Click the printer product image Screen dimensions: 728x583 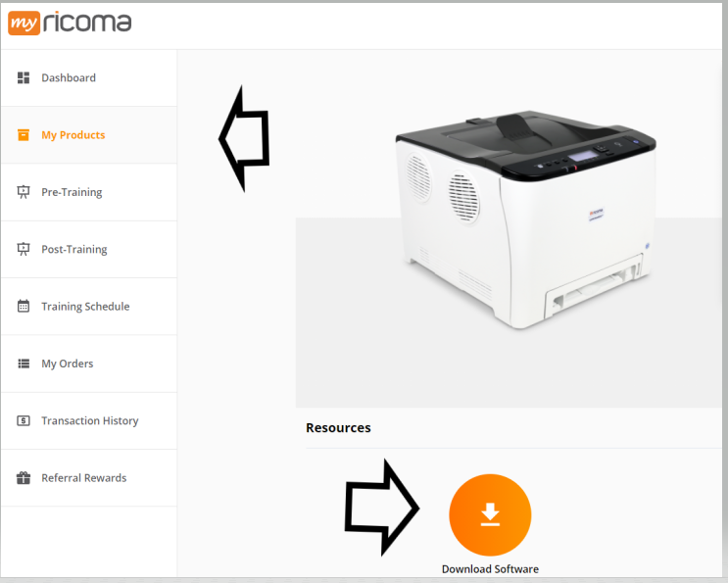[525, 219]
